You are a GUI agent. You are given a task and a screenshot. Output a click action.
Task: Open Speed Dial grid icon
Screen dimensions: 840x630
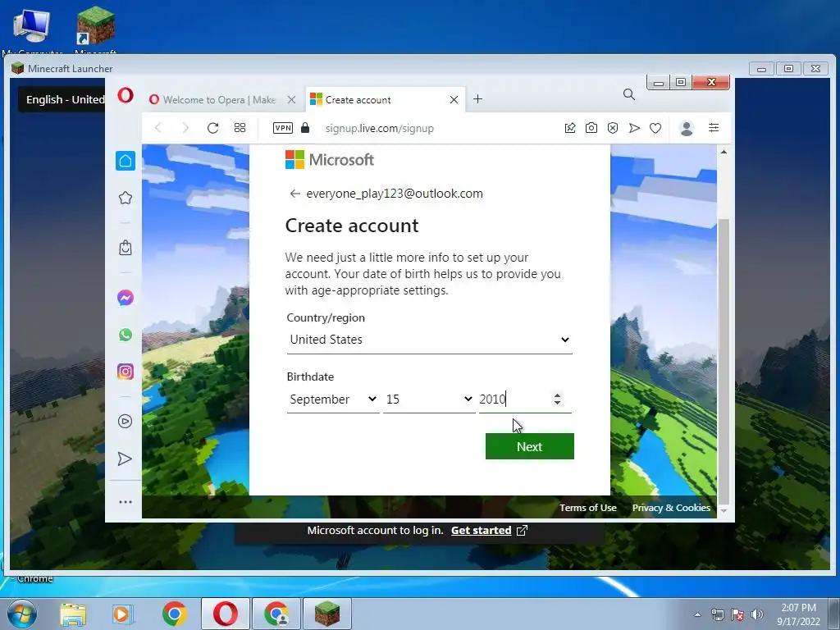click(x=240, y=127)
